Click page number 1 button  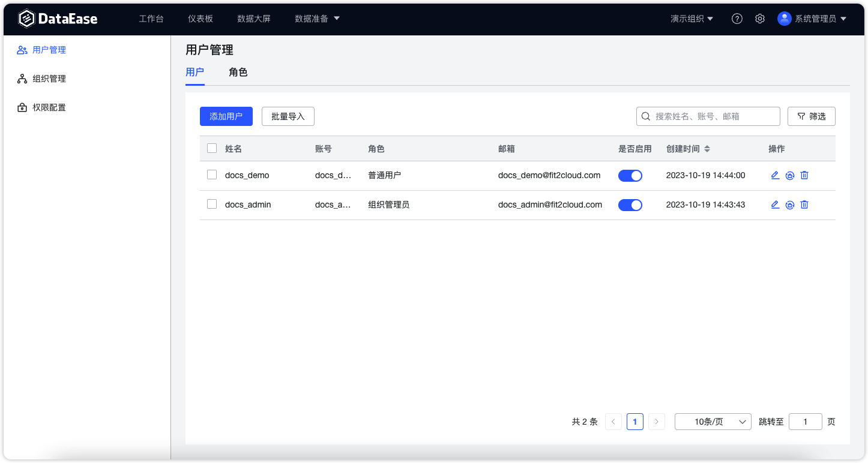click(635, 422)
